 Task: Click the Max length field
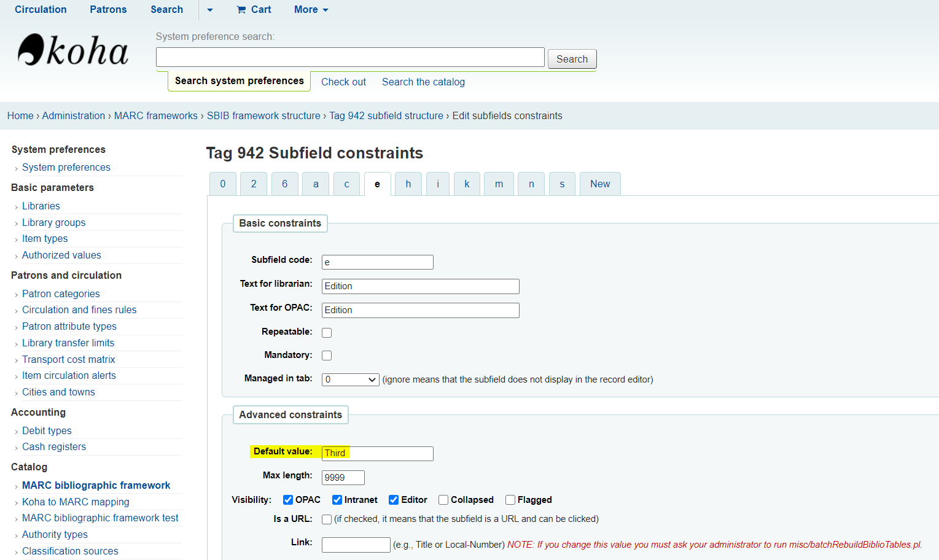(x=343, y=478)
